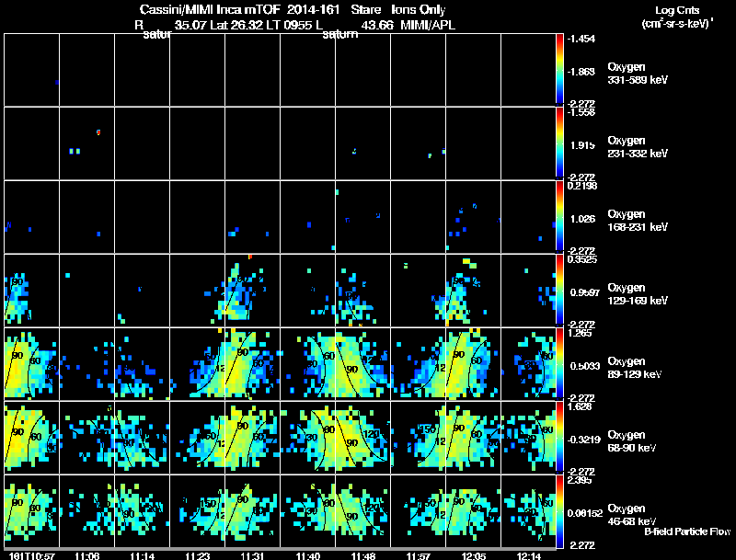Click the color bar for Oxygen 331-589 keV
736x560 pixels.
(x=559, y=69)
